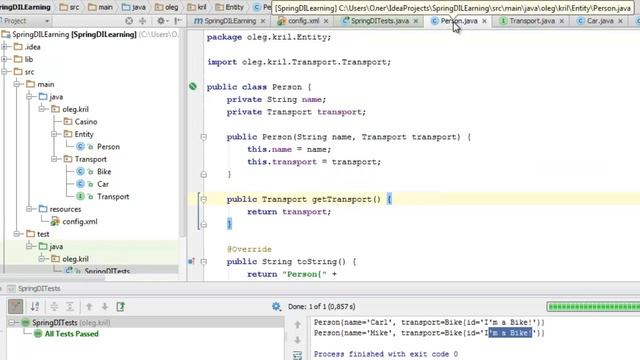The height and width of the screenshot is (360, 640).
Task: Click the down arrow beside the console output
Action: pyautogui.click(x=298, y=340)
